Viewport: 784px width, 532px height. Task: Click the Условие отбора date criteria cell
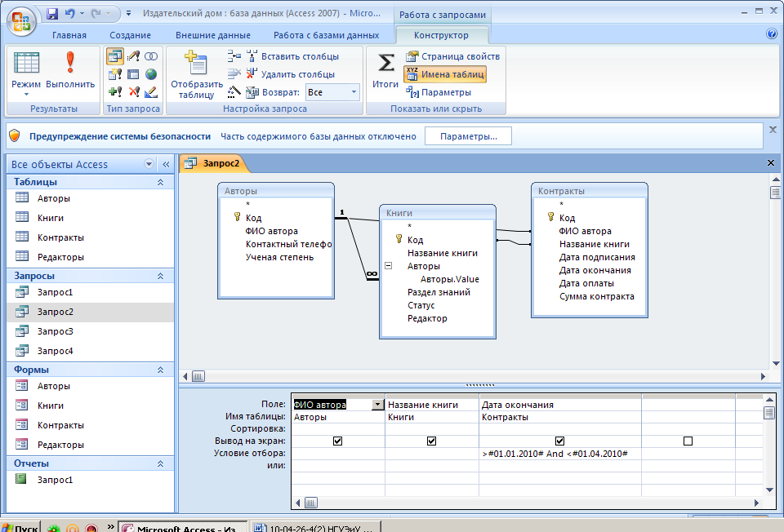click(x=560, y=454)
